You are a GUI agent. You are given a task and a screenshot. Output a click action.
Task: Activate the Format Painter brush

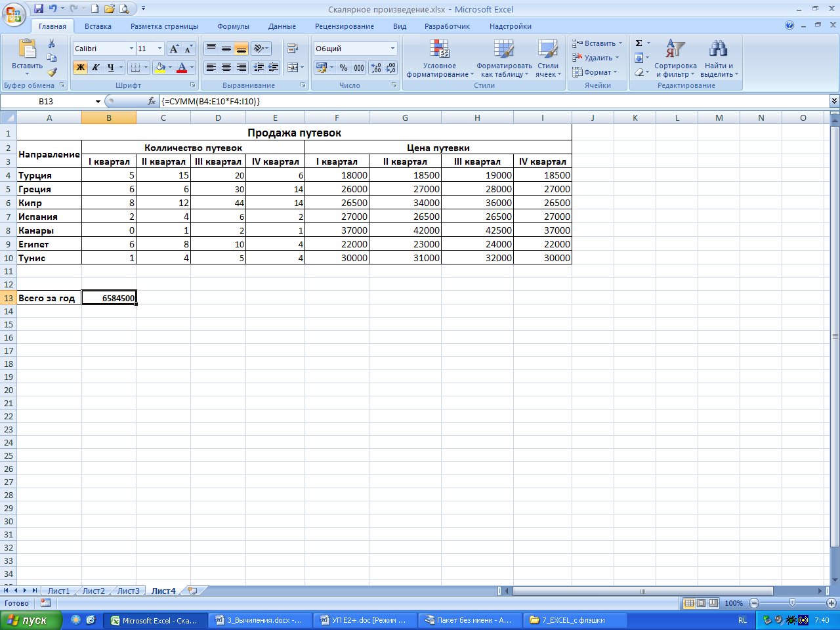[x=52, y=72]
